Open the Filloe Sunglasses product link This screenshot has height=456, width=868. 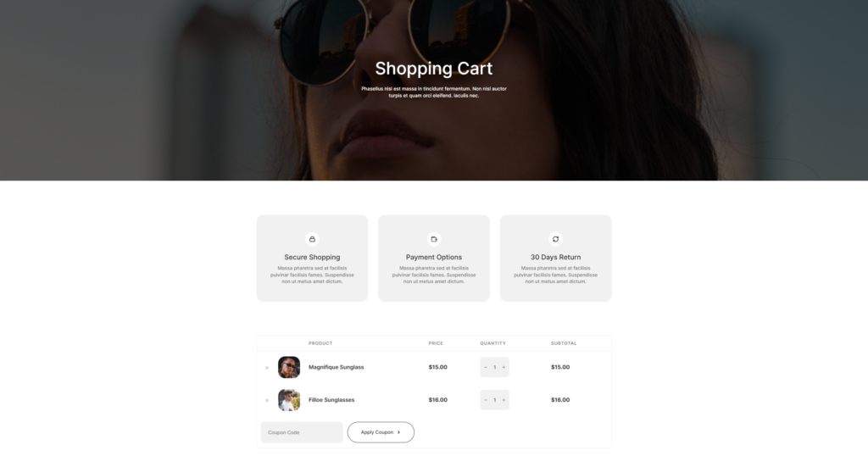pos(331,399)
